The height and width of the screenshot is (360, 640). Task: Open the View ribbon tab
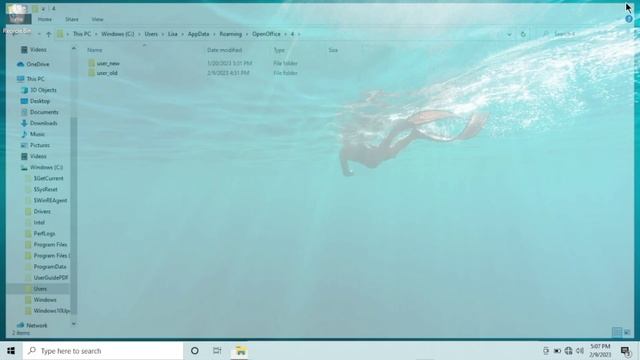click(x=97, y=19)
